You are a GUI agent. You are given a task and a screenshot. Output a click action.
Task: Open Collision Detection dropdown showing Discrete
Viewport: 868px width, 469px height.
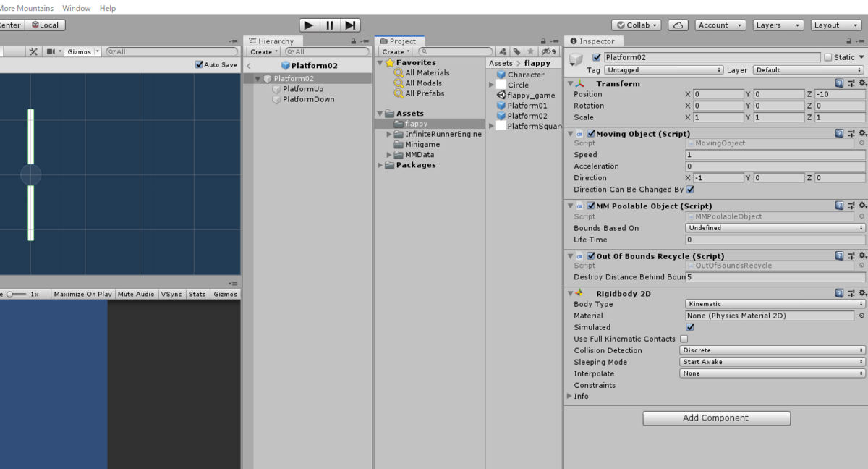(773, 350)
